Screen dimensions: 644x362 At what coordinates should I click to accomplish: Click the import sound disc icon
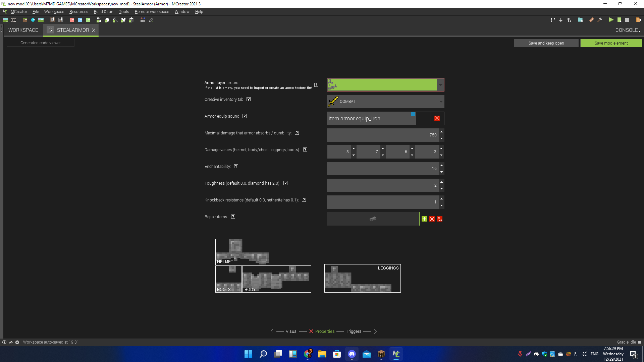click(x=52, y=20)
